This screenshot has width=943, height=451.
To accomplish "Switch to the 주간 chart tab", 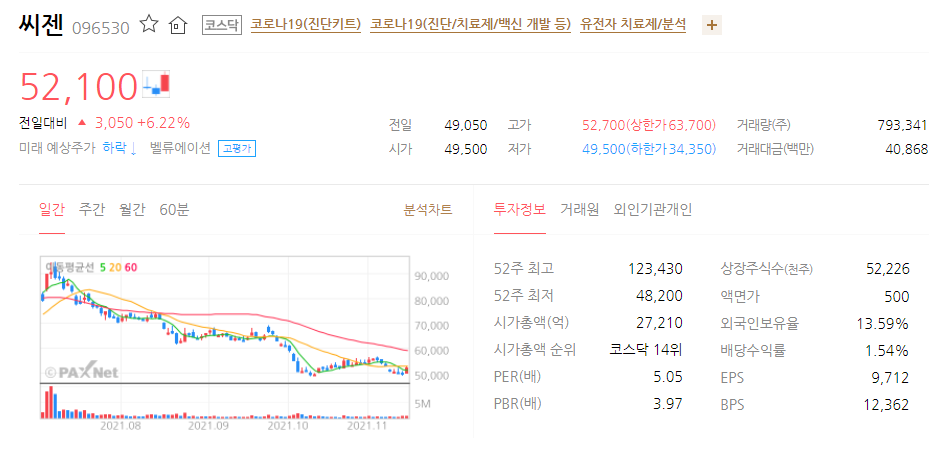I will 91,210.
